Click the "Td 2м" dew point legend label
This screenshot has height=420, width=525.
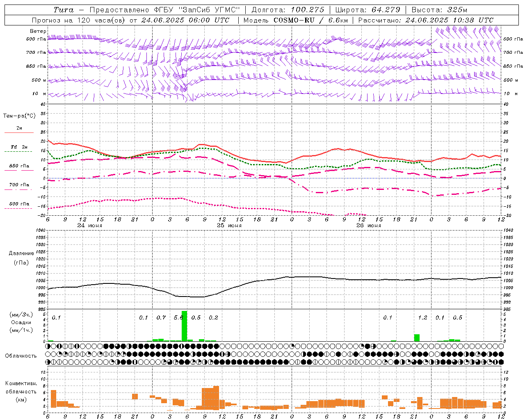click(19, 147)
